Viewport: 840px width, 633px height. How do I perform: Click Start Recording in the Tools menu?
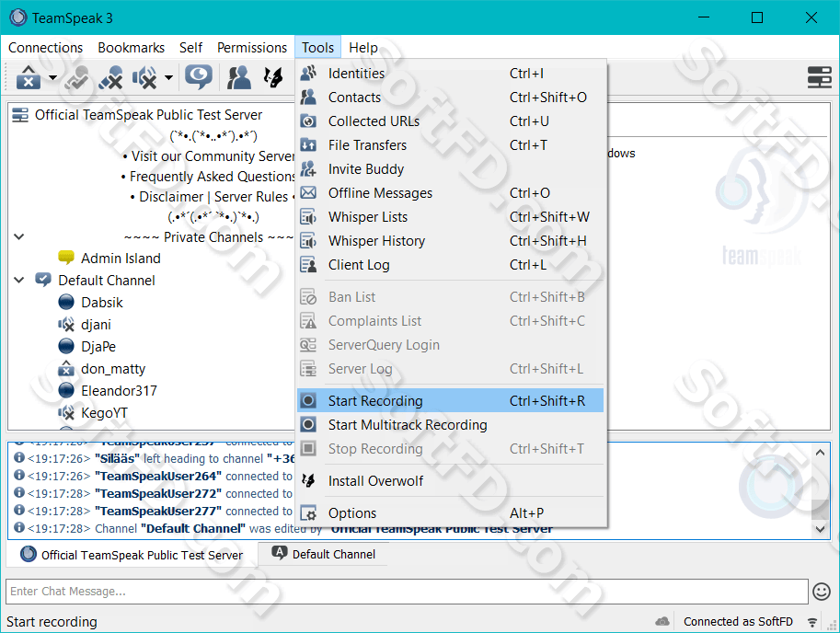pyautogui.click(x=451, y=400)
